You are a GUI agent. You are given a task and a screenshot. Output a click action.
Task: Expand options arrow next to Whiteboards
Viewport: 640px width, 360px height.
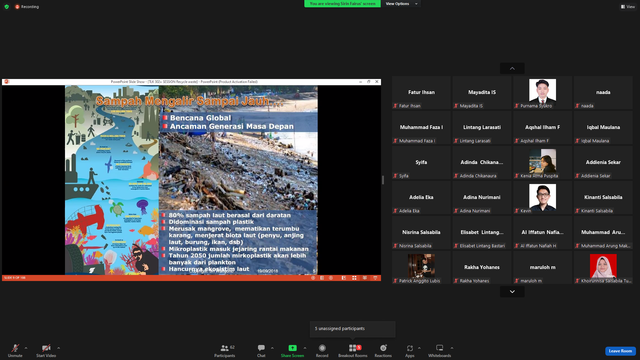[452, 348]
